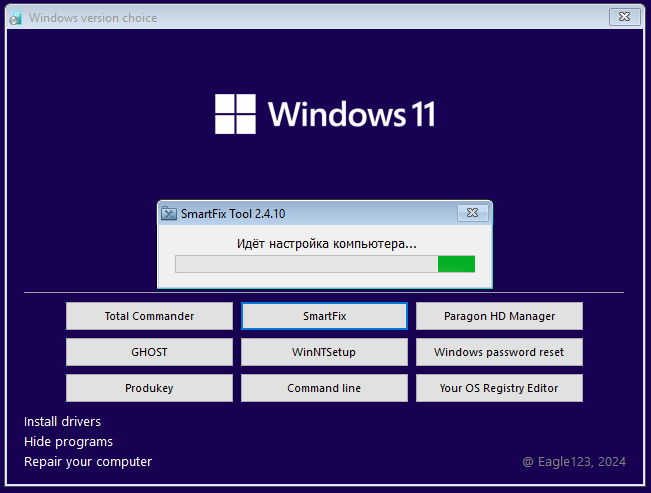Select Repair your computer
This screenshot has width=651, height=493.
tap(88, 461)
